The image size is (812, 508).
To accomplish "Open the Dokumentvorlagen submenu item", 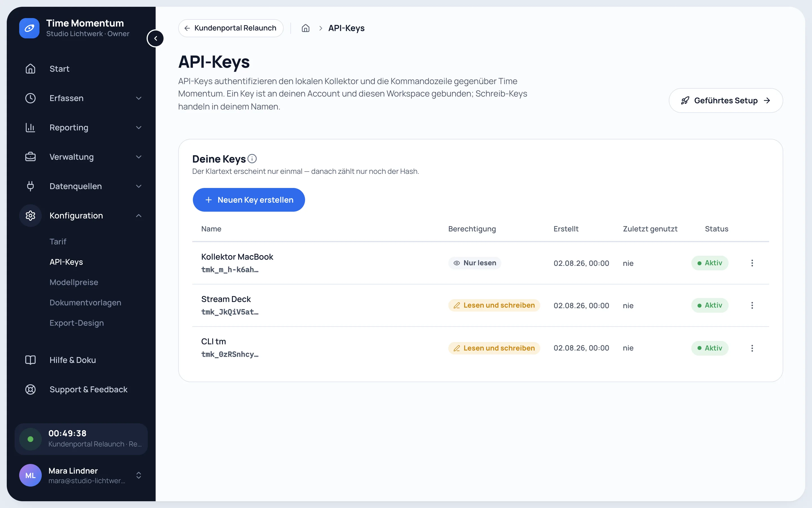I will coord(85,303).
